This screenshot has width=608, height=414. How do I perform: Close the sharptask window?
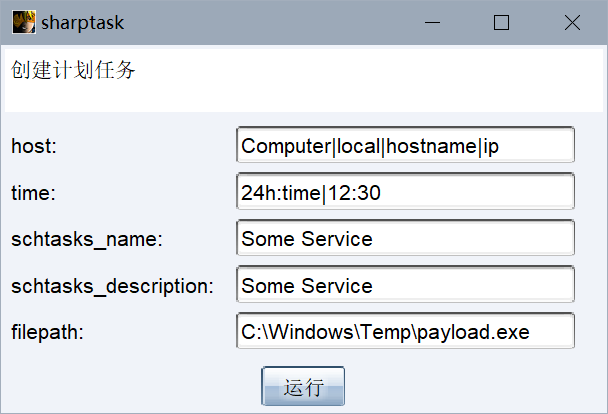[x=572, y=22]
